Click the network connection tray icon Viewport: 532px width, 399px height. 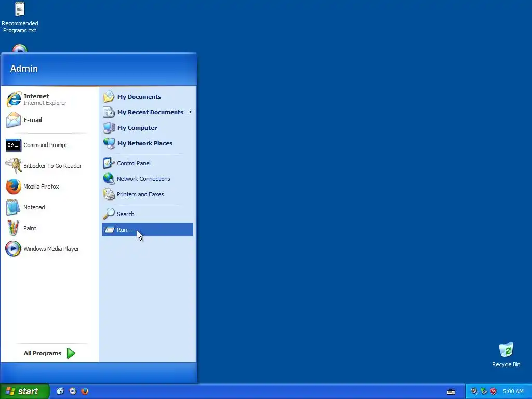click(484, 391)
